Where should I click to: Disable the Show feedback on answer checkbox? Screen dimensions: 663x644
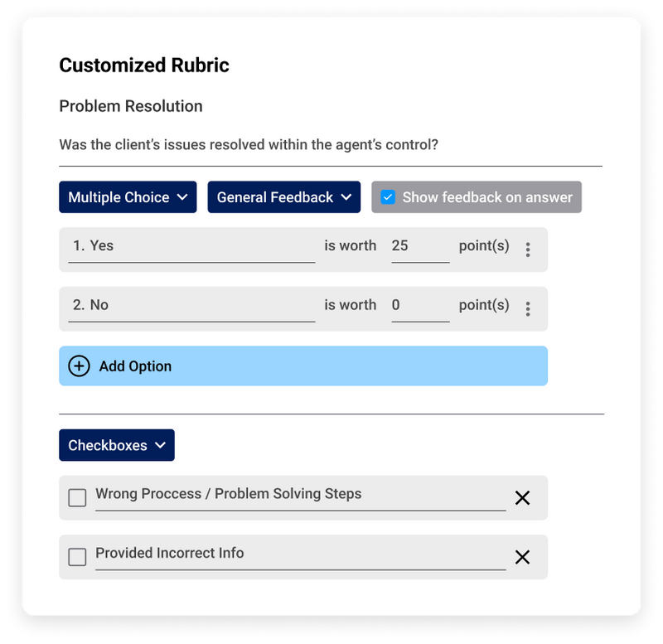(x=389, y=197)
